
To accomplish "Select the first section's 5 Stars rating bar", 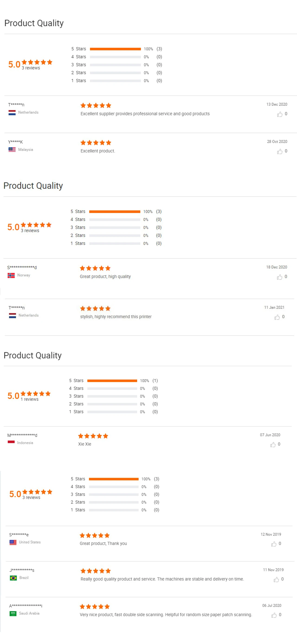I will (115, 49).
